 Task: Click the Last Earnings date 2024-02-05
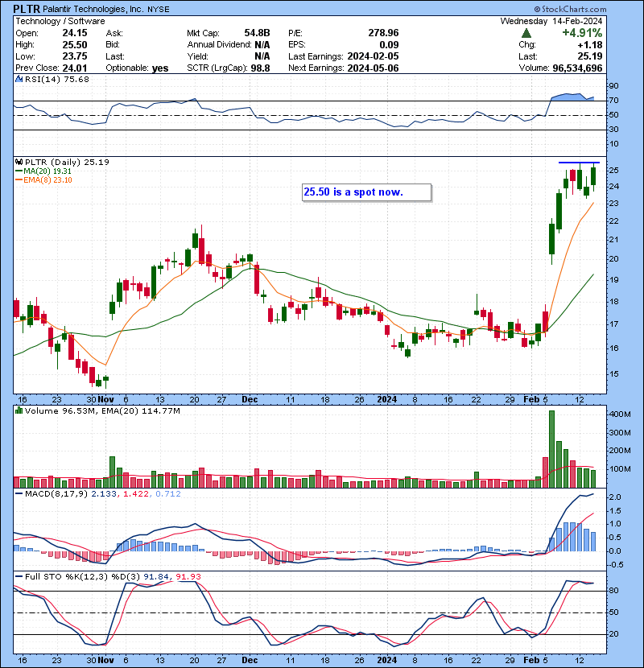373,56
